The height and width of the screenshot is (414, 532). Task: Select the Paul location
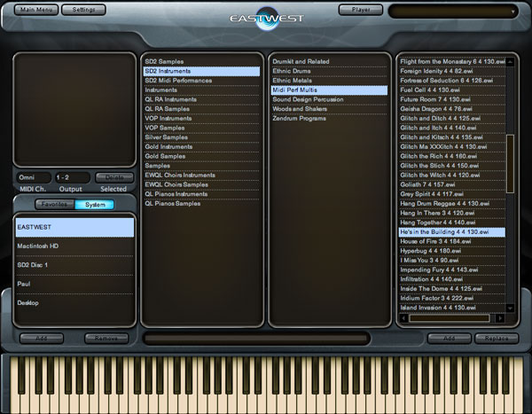click(x=74, y=284)
